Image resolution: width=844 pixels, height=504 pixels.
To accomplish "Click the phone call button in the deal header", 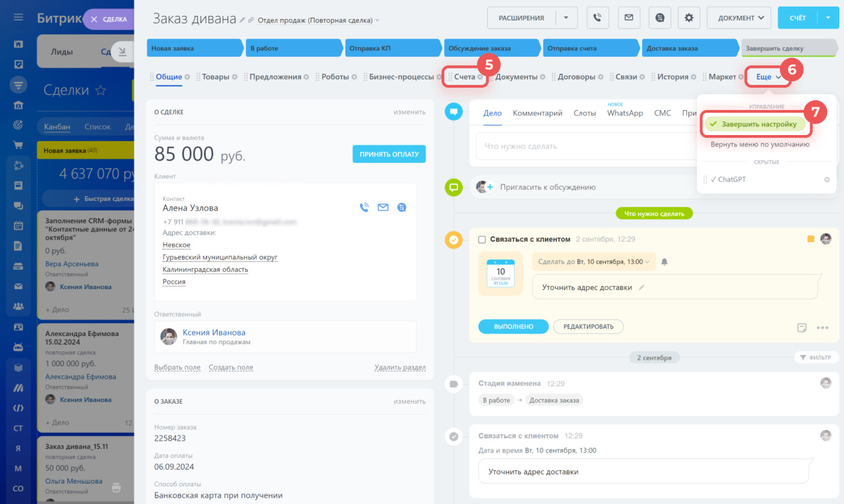I will 598,18.
